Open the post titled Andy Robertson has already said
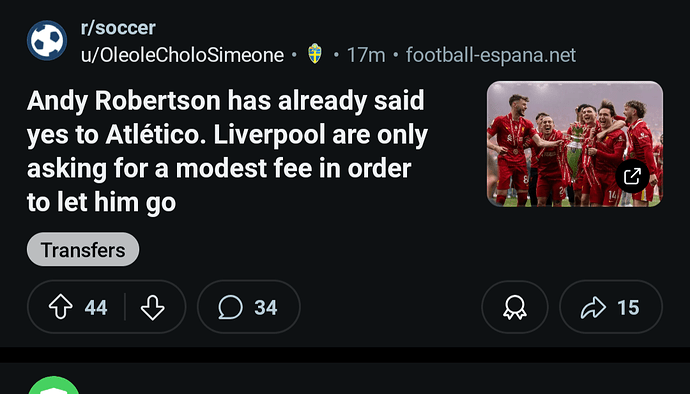The image size is (690, 394). coord(228,151)
